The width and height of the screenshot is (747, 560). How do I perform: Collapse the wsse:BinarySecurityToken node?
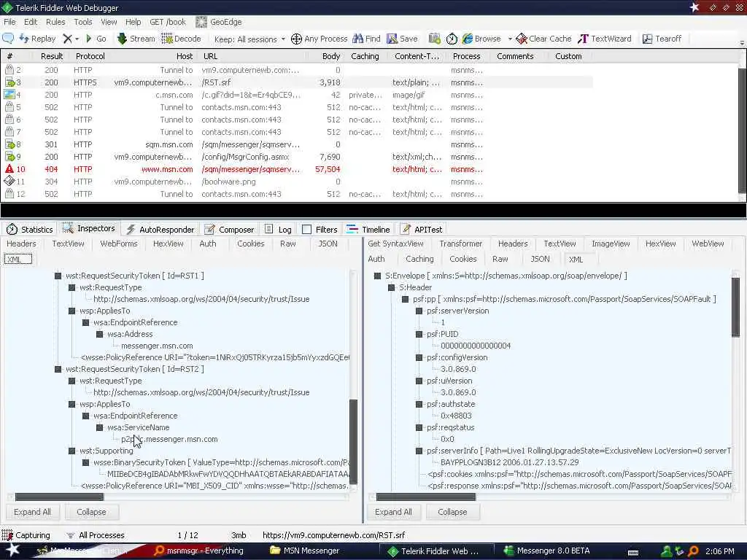coord(86,462)
